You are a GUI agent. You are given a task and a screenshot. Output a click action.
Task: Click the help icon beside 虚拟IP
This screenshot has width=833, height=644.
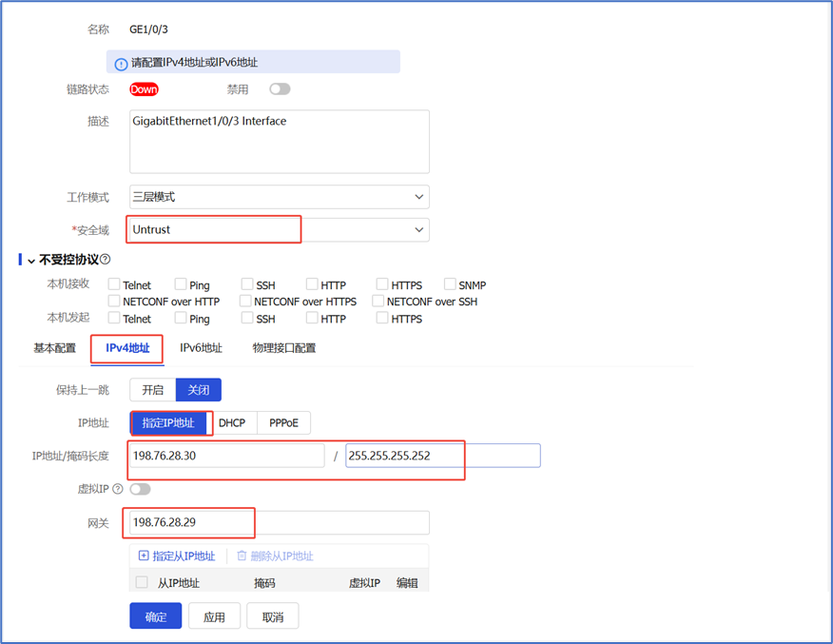118,489
